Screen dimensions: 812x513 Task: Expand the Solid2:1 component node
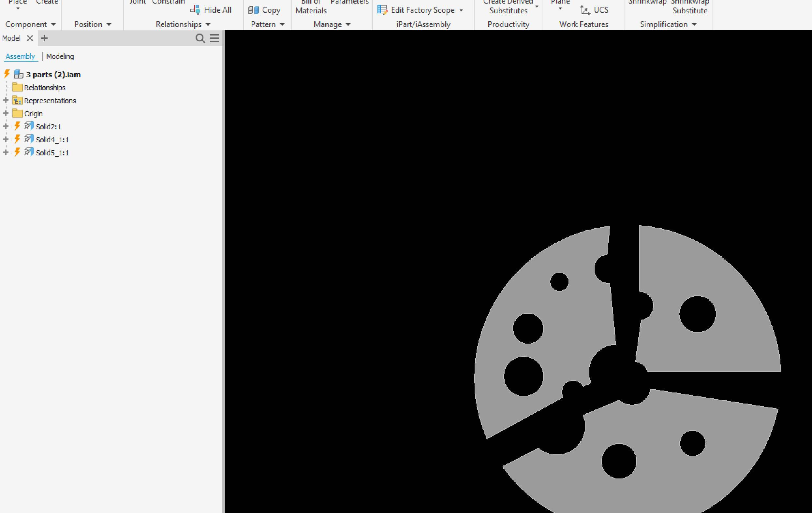point(6,126)
